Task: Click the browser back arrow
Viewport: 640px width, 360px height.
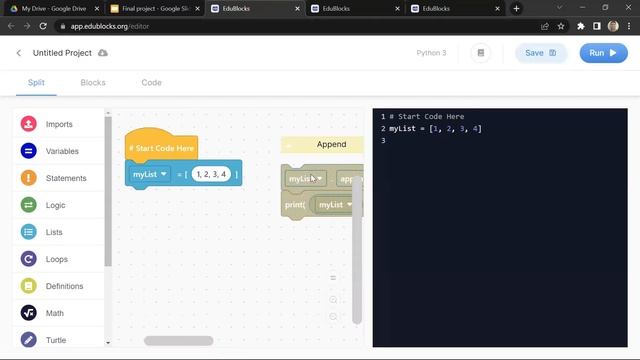Action: [11, 26]
